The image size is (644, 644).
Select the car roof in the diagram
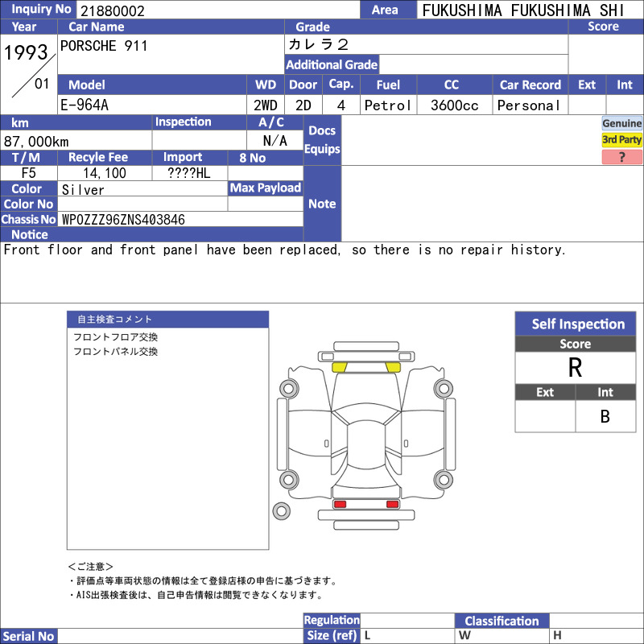click(365, 444)
